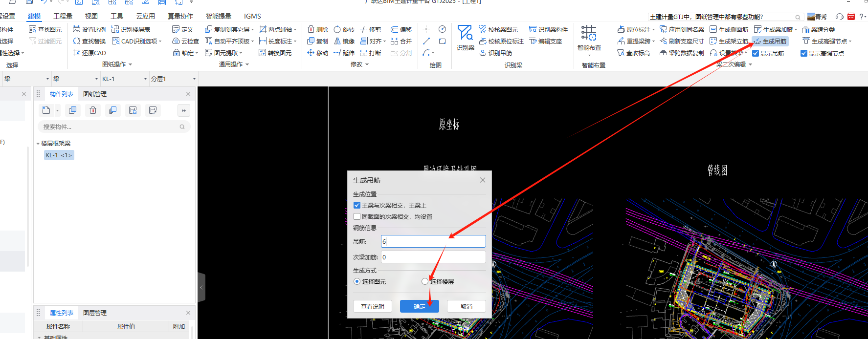
Task: Click 转换图元 convert element tool
Action: click(275, 53)
